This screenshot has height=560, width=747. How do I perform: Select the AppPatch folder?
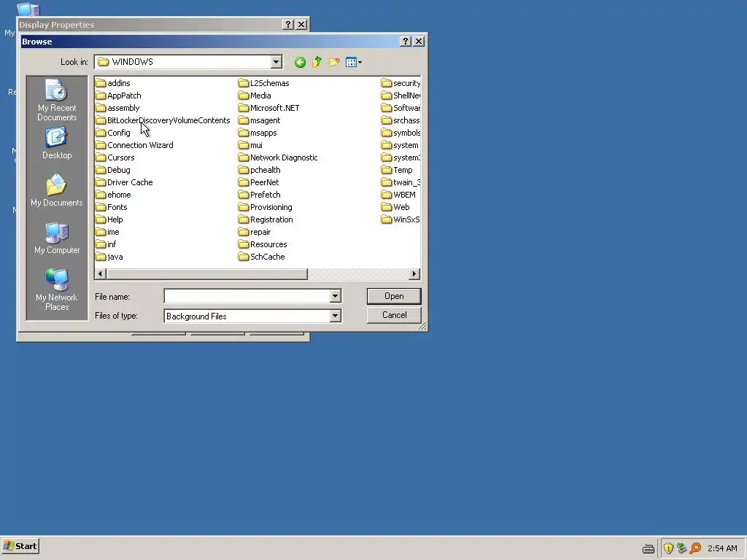[x=119, y=96]
